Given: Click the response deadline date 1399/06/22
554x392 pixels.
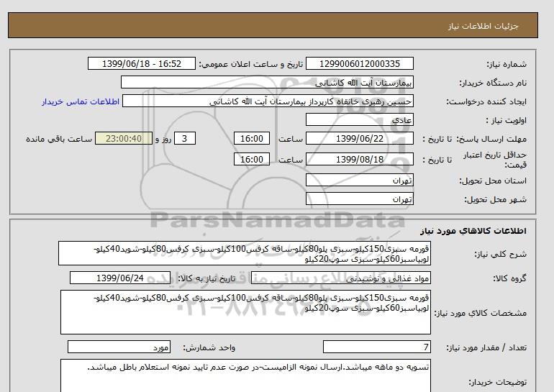Looking at the screenshot, I should pos(359,138).
